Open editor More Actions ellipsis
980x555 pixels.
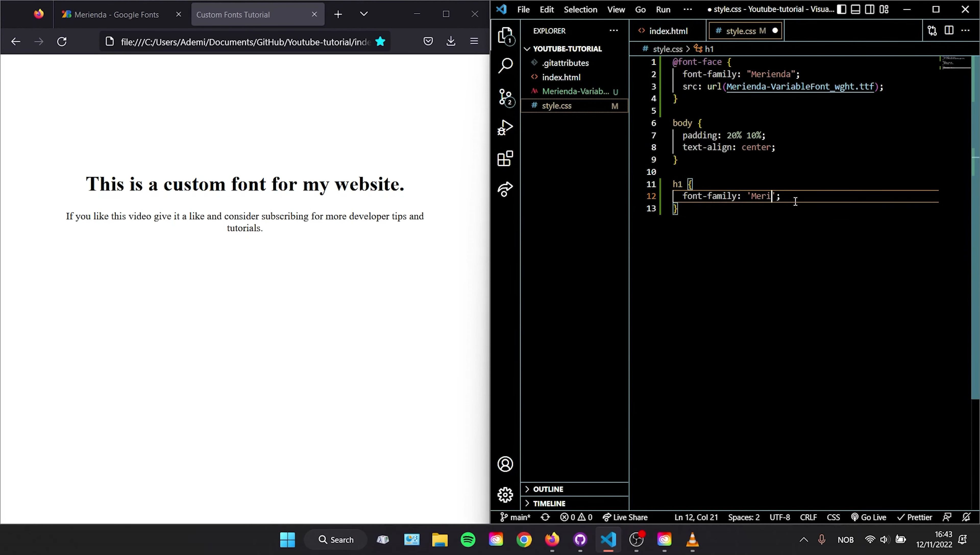[x=965, y=31]
